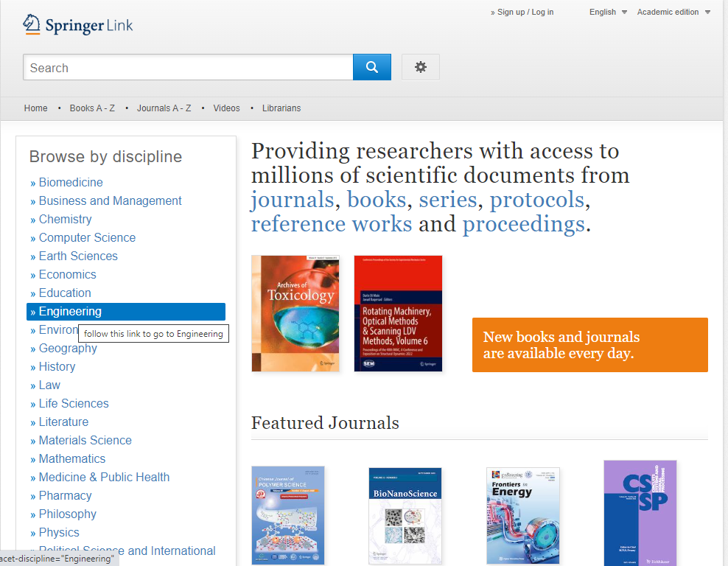The width and height of the screenshot is (728, 566).
Task: Expand the Academic edition dropdown
Action: pyautogui.click(x=673, y=12)
